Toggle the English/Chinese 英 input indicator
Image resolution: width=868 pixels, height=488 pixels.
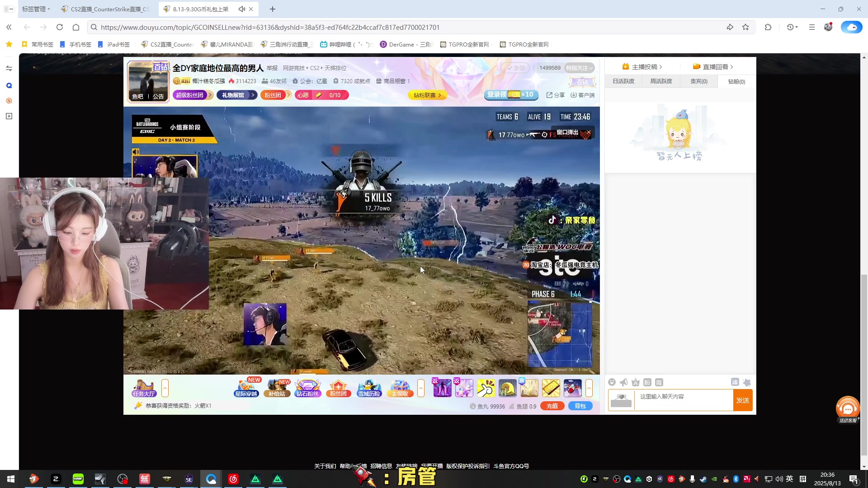click(790, 479)
